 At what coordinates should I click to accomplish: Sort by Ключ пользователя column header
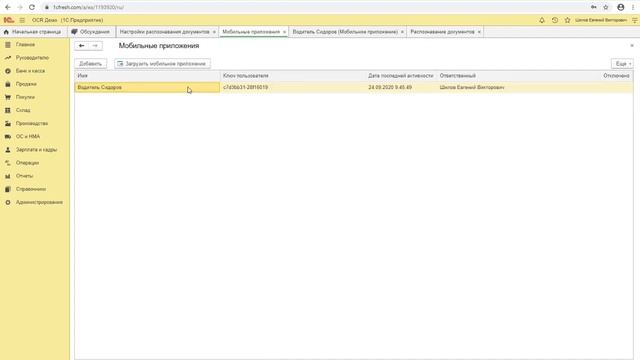293,76
